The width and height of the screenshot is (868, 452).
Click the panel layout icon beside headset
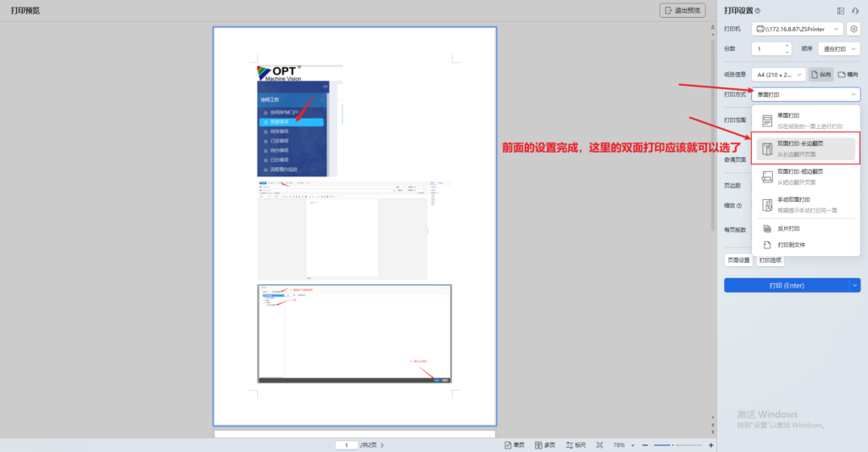point(840,10)
